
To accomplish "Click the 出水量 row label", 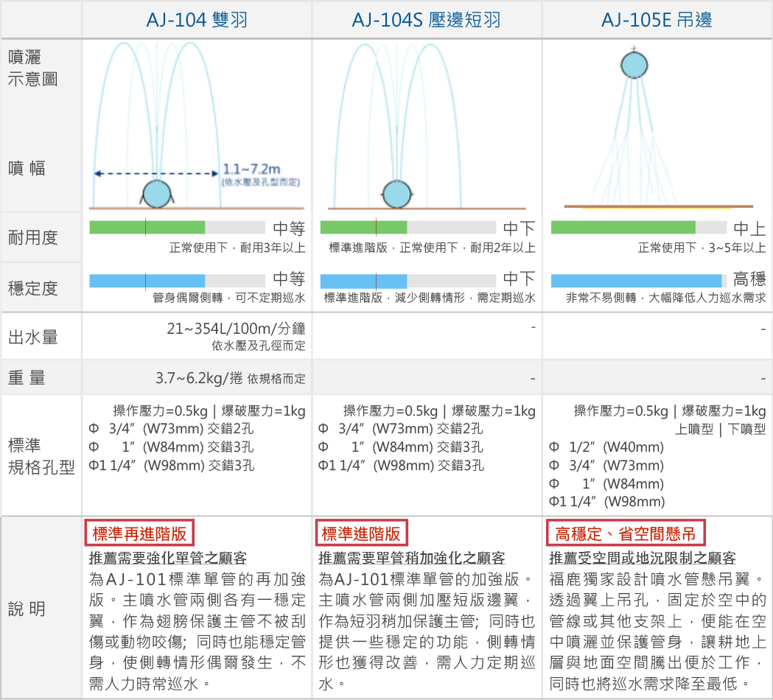I will pyautogui.click(x=32, y=337).
